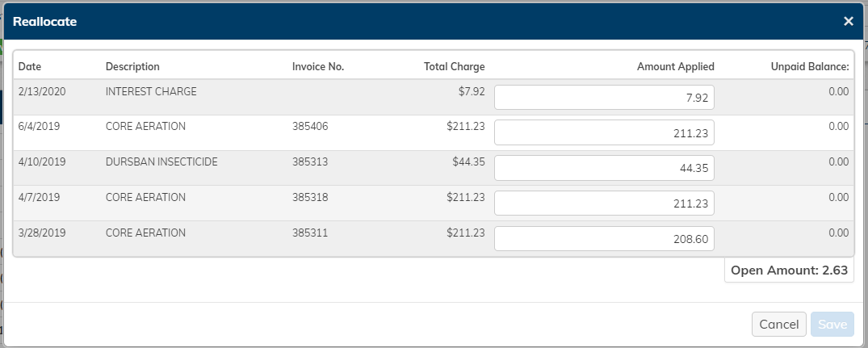868x348 pixels.
Task: Select the Description column header
Action: [x=132, y=66]
